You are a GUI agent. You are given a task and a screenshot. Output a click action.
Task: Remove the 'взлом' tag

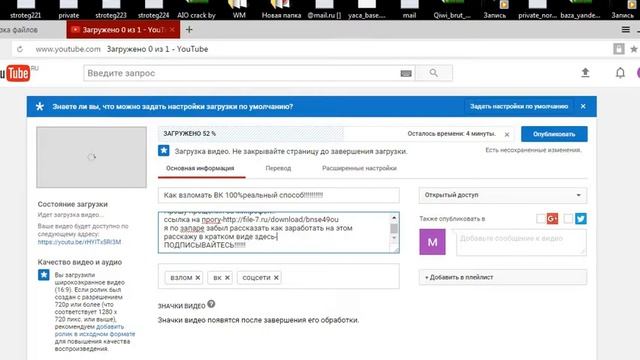pos(198,278)
